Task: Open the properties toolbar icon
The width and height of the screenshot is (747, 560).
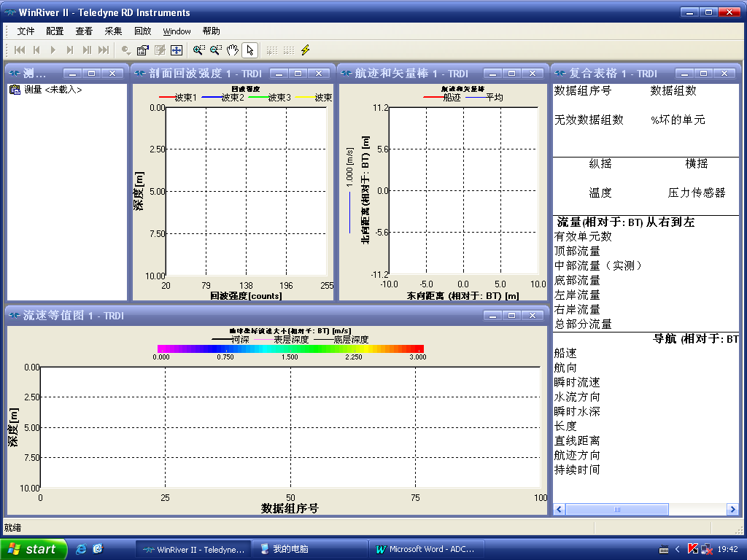Action: [x=141, y=50]
